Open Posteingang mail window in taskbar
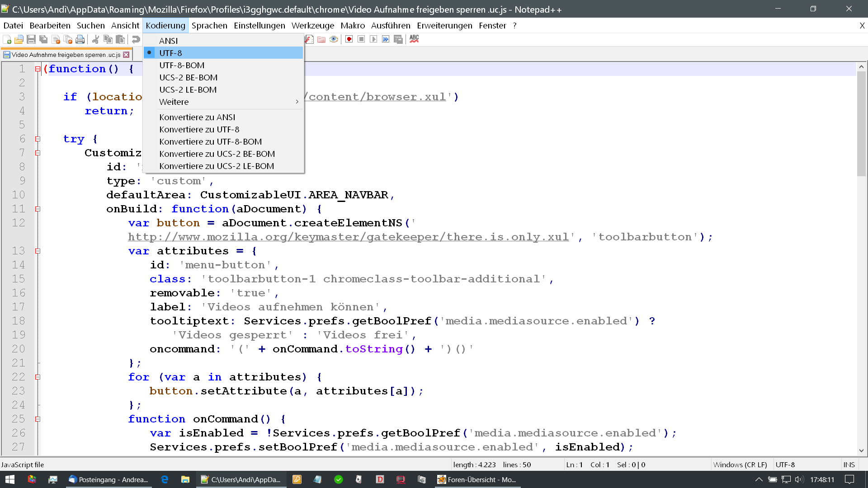Viewport: 868px width, 488px height. point(108,479)
